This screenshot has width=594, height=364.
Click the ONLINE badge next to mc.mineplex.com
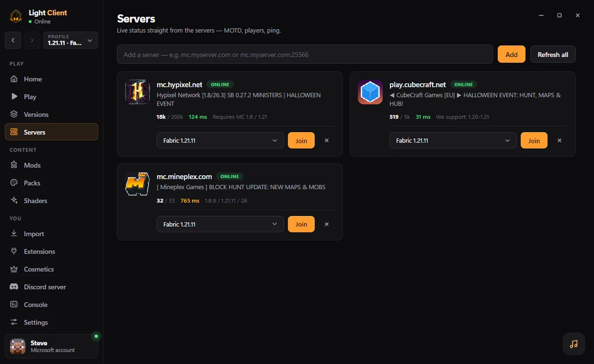(x=230, y=176)
